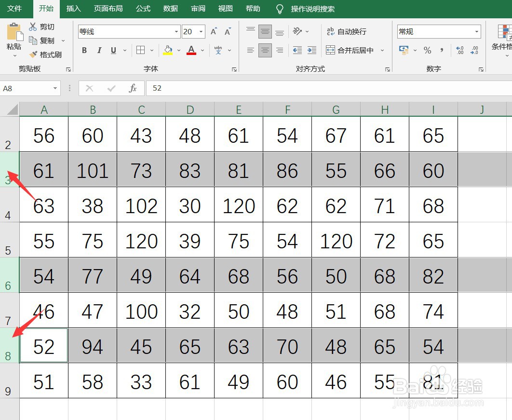The width and height of the screenshot is (512, 420).
Task: Click the increase font size icon
Action: click(x=214, y=31)
